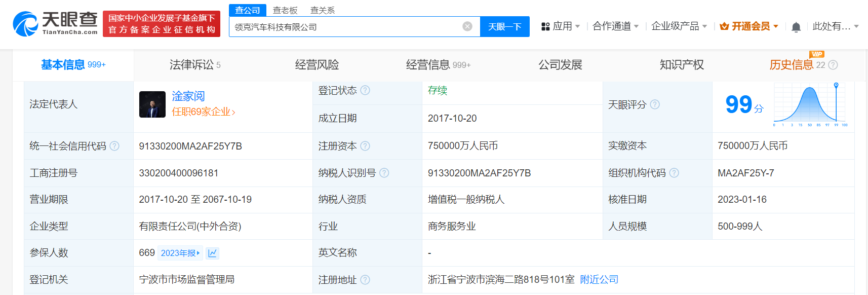Select the 查老板 search tab
868x295 pixels.
coord(285,10)
